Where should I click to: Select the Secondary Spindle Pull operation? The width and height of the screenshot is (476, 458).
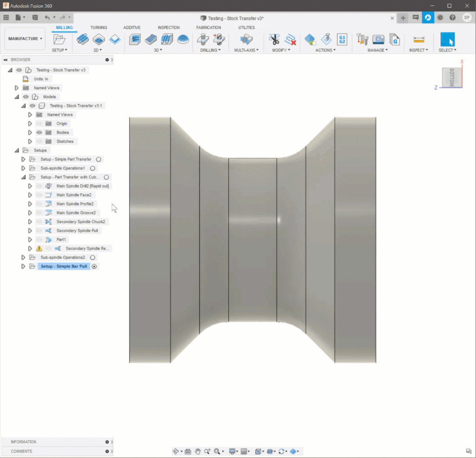point(77,231)
